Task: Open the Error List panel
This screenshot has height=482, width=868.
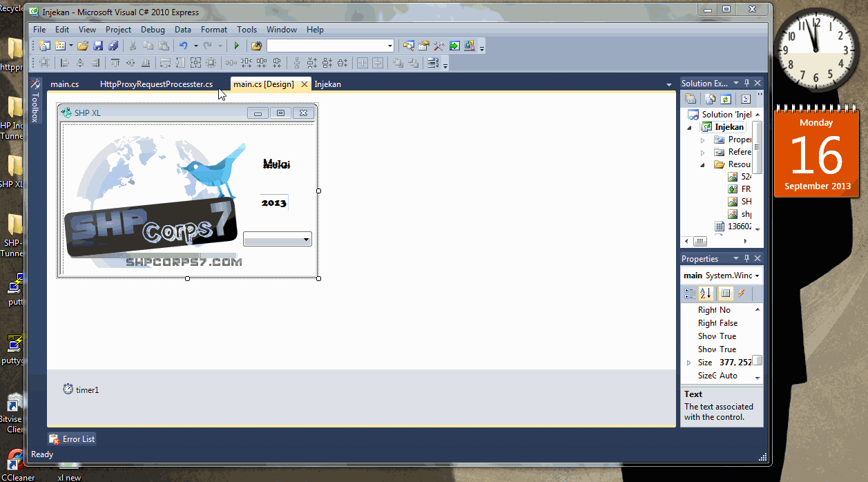Action: tap(72, 439)
